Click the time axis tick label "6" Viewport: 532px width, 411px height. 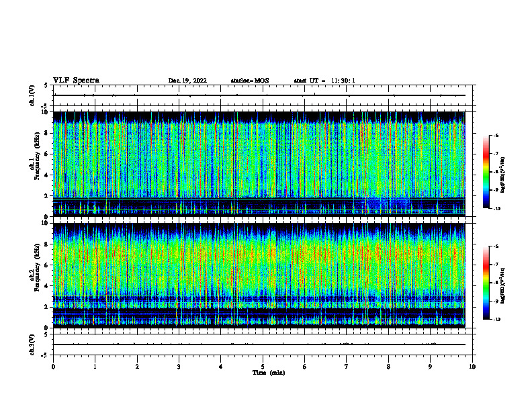point(305,367)
